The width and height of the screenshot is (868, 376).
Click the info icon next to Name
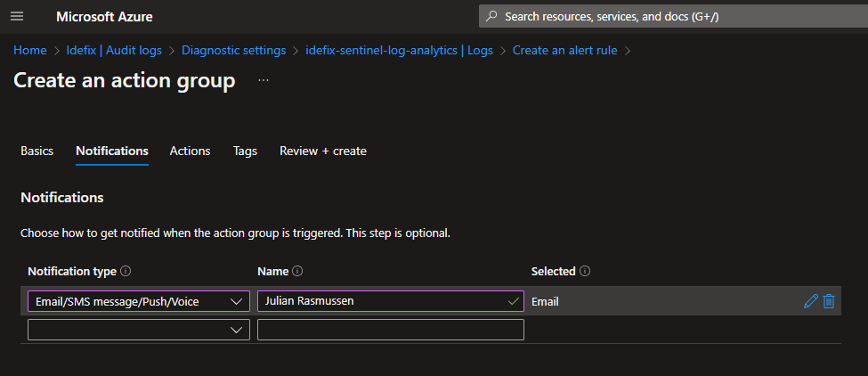point(297,272)
